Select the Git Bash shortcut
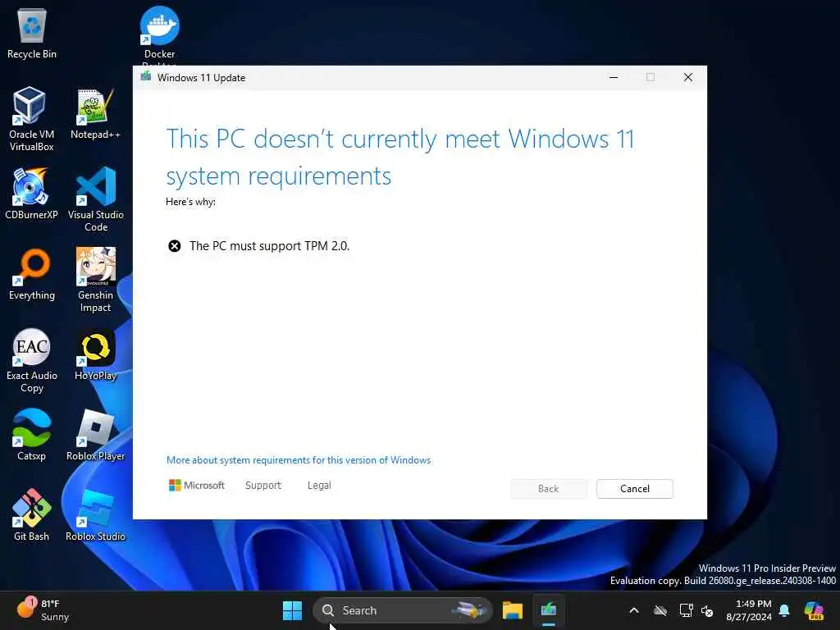 pyautogui.click(x=32, y=515)
